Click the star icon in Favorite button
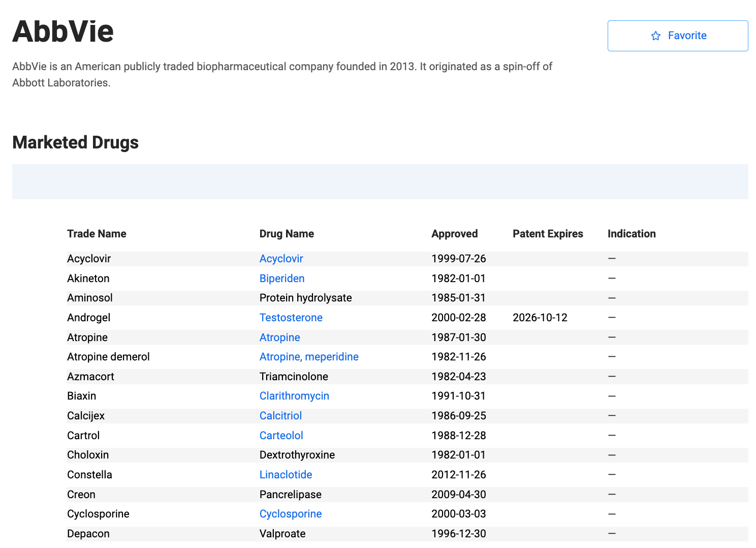Viewport: 756px width, 548px height. [655, 36]
